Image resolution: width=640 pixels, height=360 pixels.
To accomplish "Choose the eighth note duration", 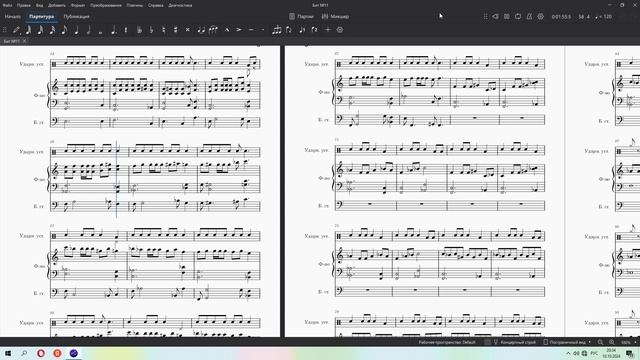I will [x=64, y=30].
